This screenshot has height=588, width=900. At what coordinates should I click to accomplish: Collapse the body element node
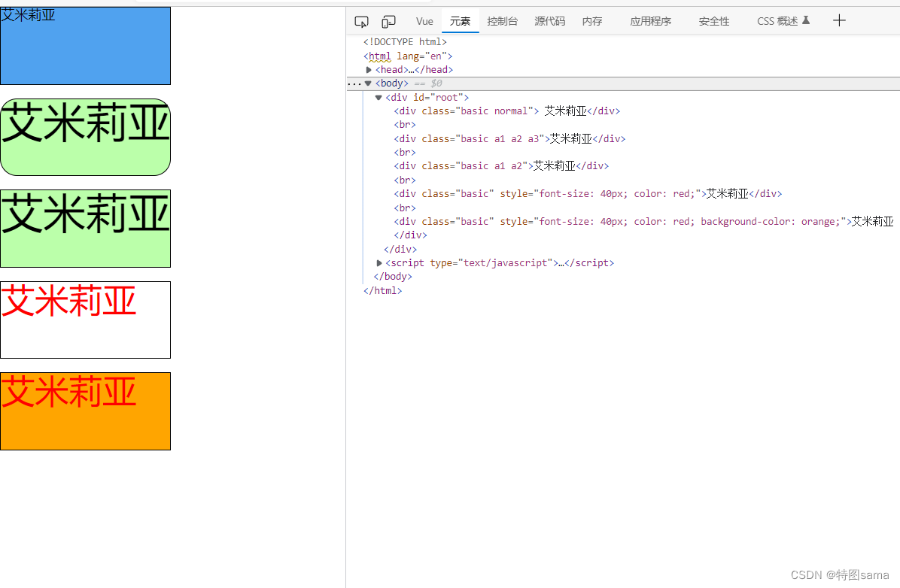(x=368, y=83)
